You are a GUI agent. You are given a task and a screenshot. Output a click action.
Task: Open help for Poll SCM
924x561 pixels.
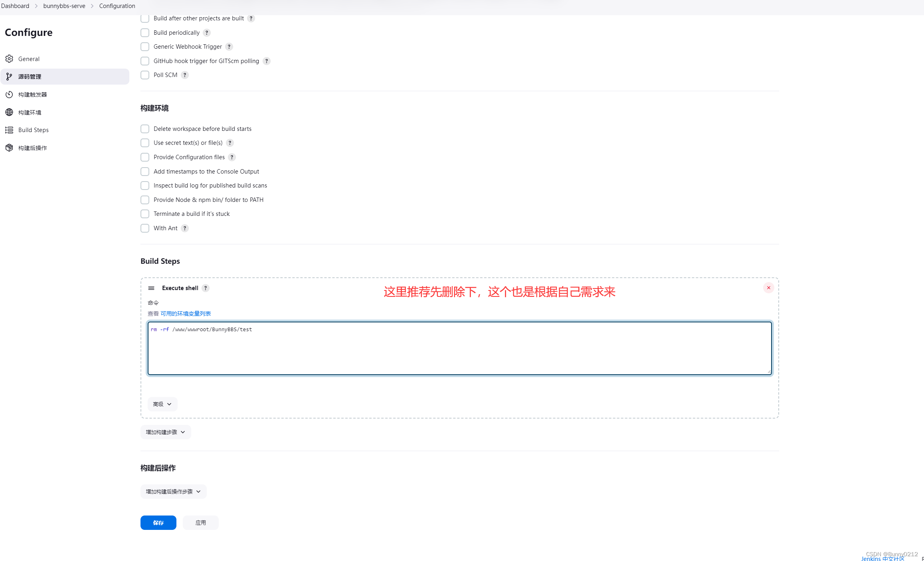185,75
